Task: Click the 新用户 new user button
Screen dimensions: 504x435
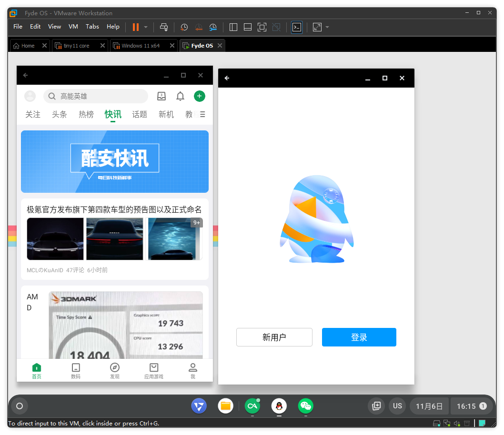Action: point(274,337)
